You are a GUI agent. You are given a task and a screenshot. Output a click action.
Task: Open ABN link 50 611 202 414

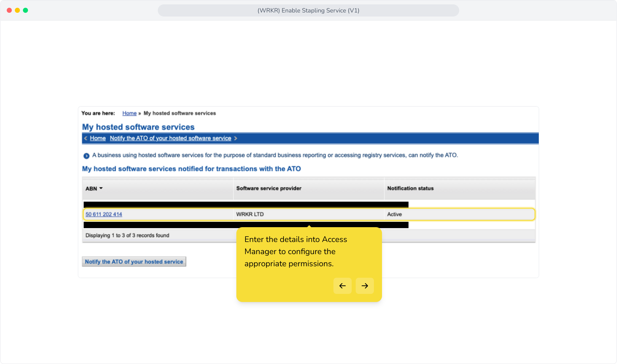click(x=104, y=214)
